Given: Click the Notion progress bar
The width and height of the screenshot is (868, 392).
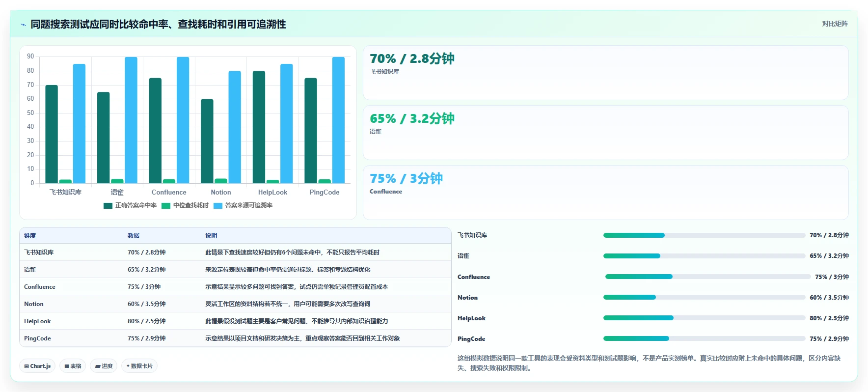Looking at the screenshot, I should (704, 297).
